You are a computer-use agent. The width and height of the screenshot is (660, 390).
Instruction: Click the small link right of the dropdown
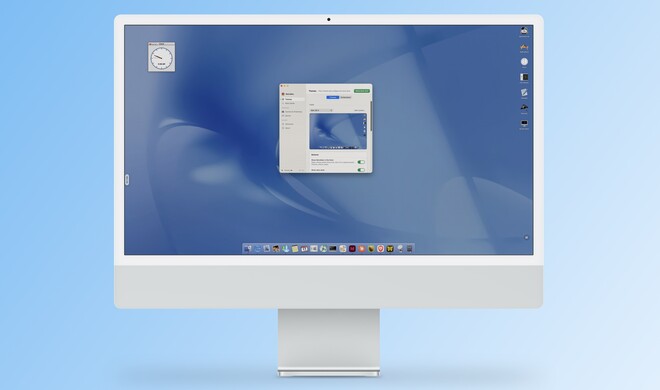359,110
